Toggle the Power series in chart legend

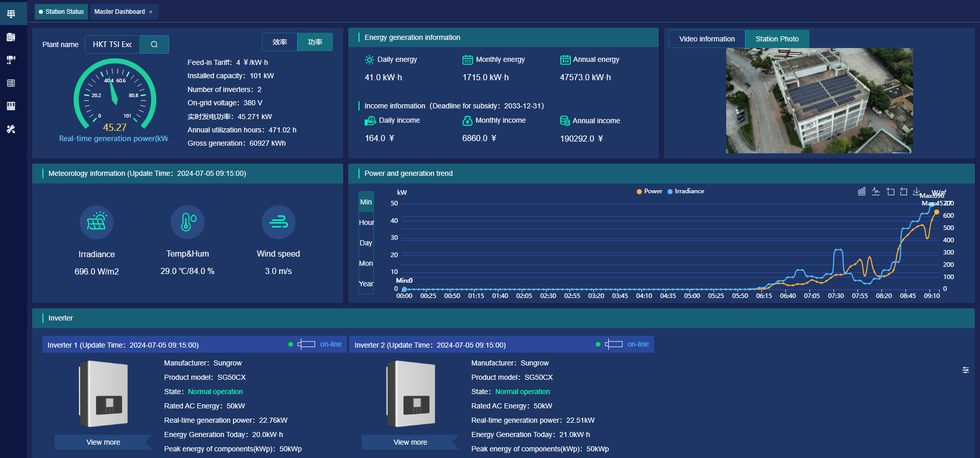point(649,191)
